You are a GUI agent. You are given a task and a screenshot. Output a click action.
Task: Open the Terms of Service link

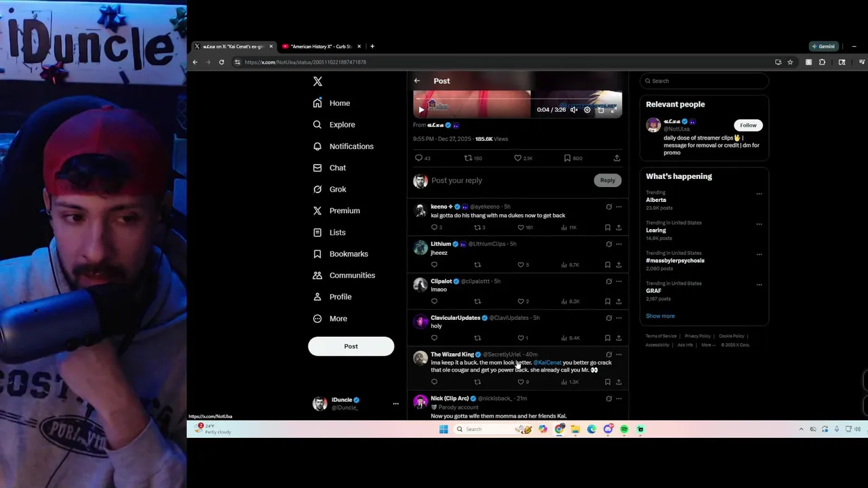tap(661, 336)
